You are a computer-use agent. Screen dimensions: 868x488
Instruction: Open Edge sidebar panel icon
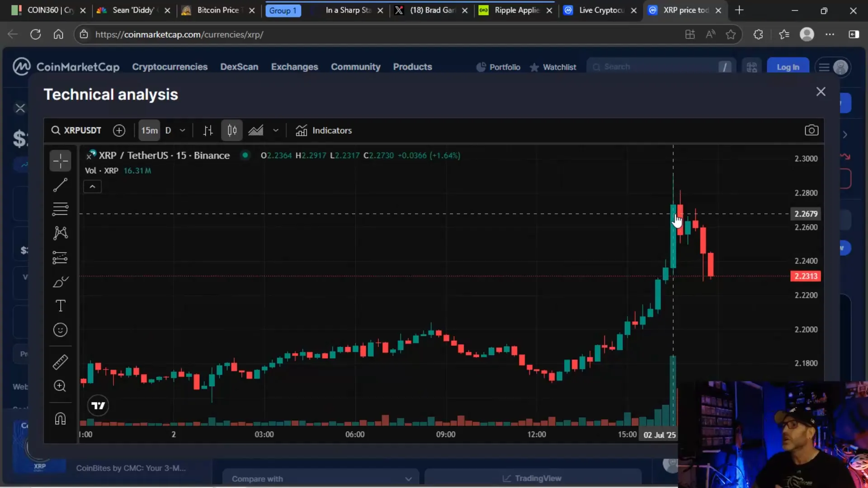[x=854, y=34]
